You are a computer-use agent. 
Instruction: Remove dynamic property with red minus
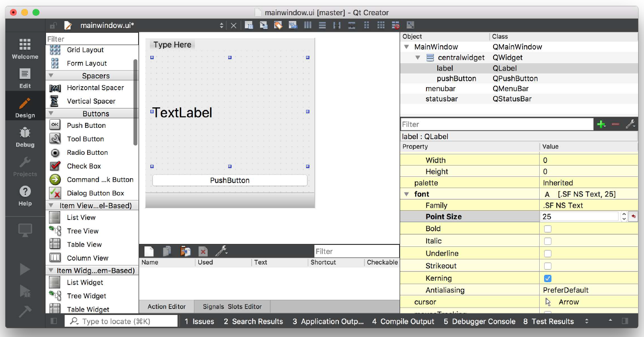pyautogui.click(x=616, y=124)
